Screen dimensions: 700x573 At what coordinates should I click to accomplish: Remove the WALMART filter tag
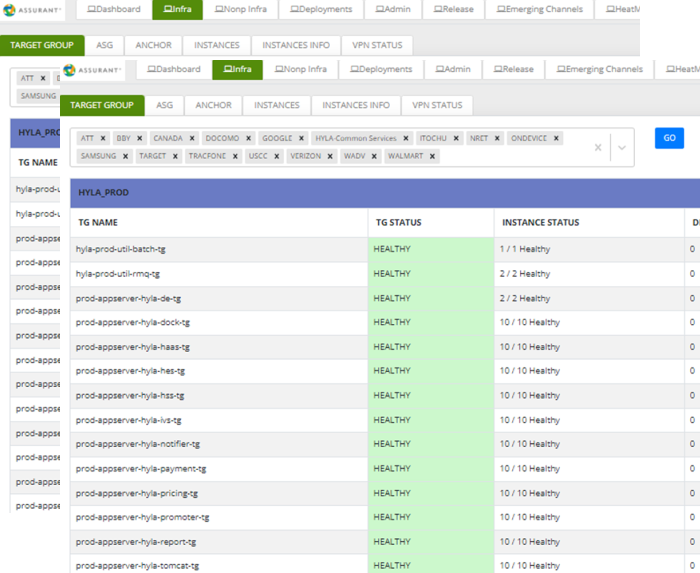432,156
